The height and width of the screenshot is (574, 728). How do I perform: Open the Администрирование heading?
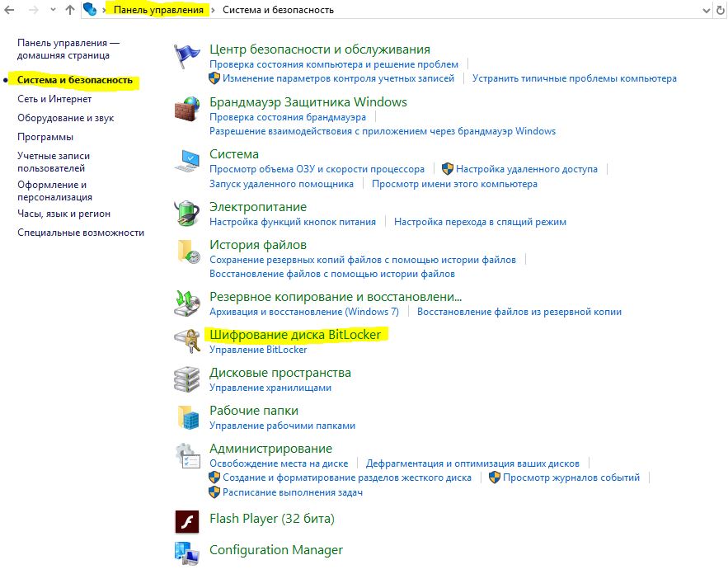[270, 449]
